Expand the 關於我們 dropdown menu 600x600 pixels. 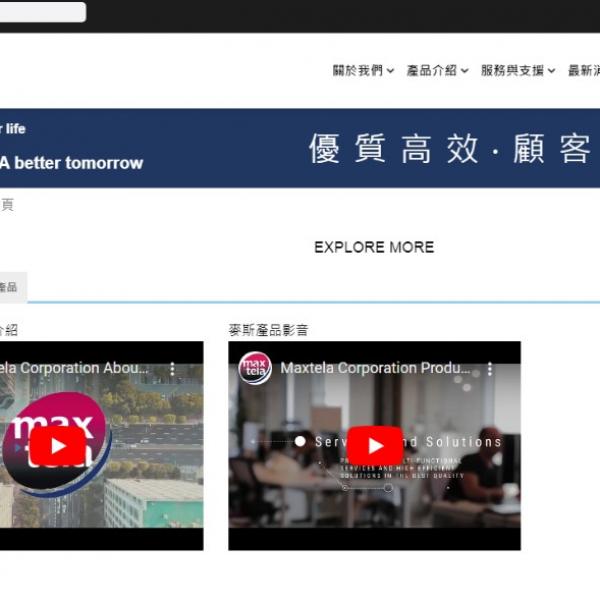[x=363, y=70]
